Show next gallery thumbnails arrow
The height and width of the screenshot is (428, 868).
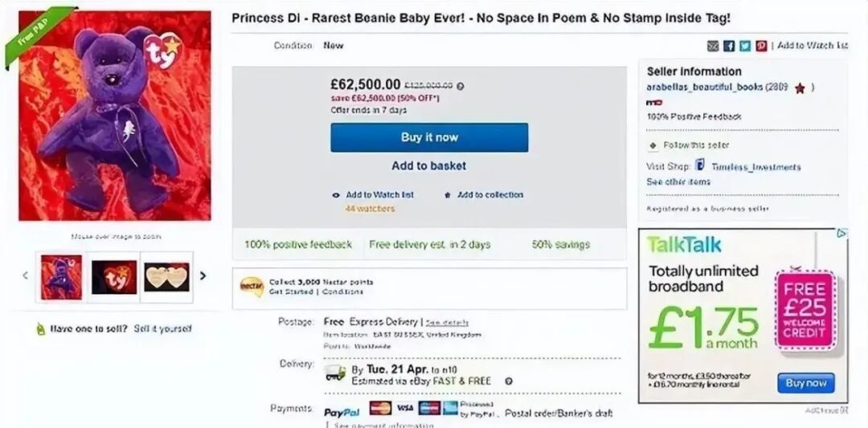203,275
